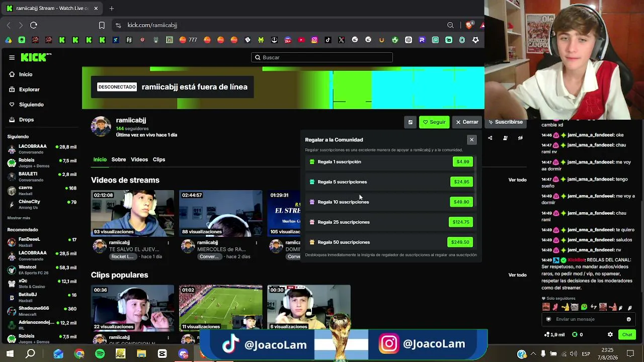Click Ver todo for Videos de streams
Viewport: 644px width, 362px height.
(517, 180)
